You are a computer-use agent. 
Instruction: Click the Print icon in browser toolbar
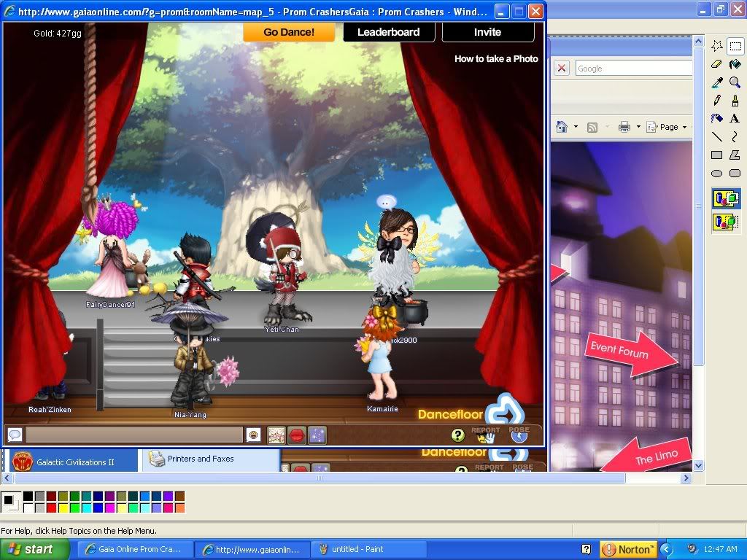pos(624,127)
